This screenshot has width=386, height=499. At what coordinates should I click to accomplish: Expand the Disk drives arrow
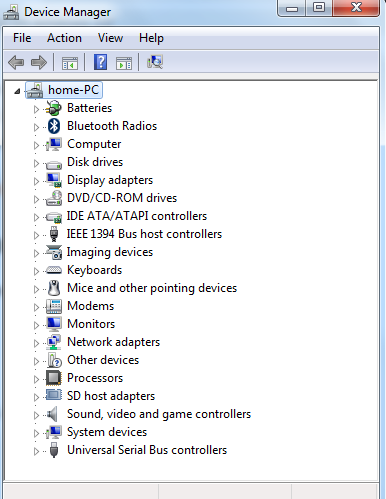[x=36, y=163]
